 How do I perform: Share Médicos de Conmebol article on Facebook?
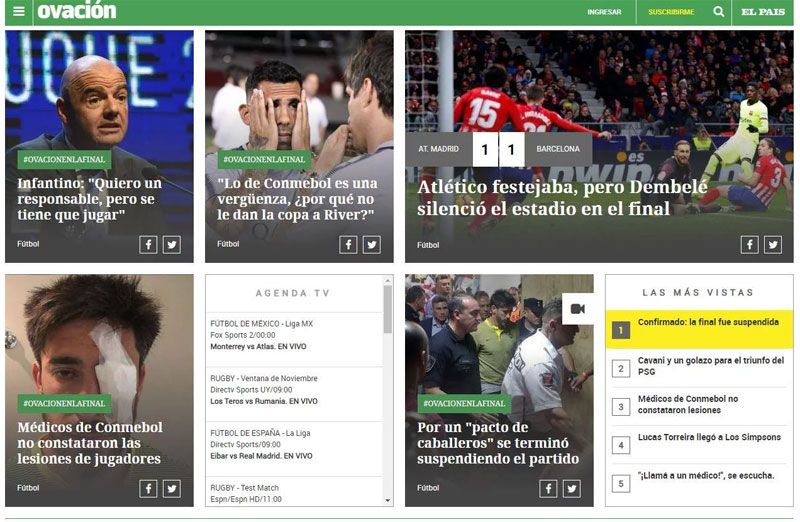tap(148, 488)
